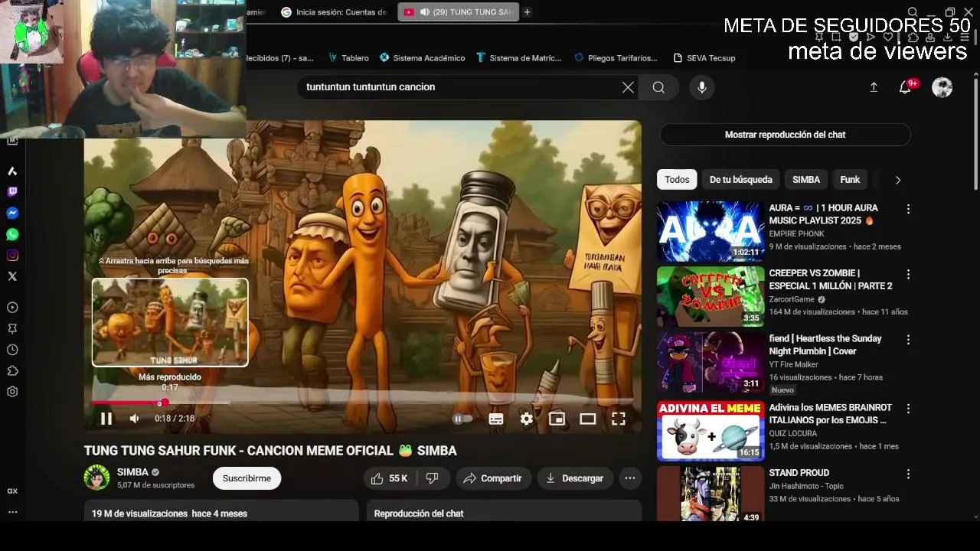Select the TUNG TUNG SAH browser tab
Viewport: 980px width, 551px height.
tap(458, 12)
